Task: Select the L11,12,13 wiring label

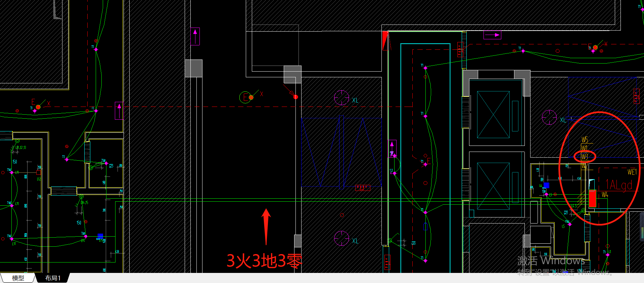Action: 20,148
